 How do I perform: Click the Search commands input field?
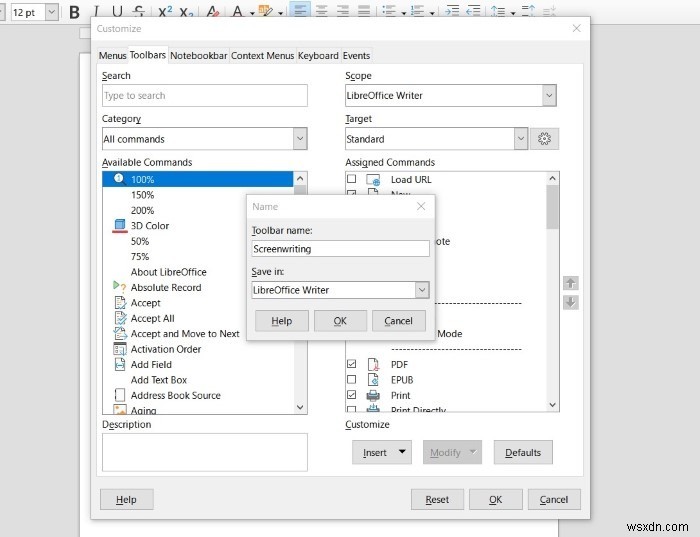[204, 96]
